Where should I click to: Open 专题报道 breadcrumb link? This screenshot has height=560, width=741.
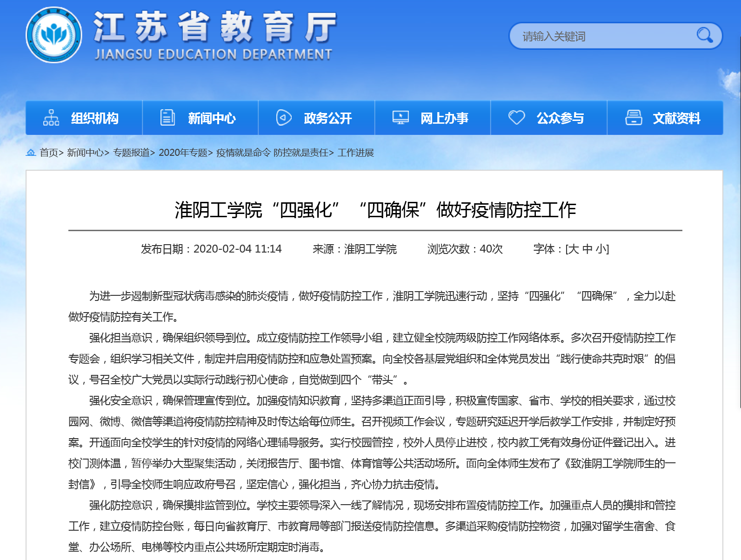click(131, 153)
